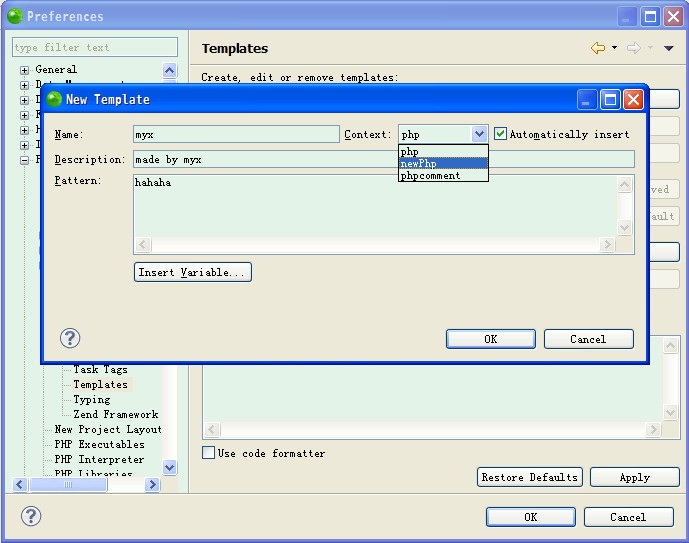Viewport: 689px width, 543px height.
Task: Open the Preferences view menu triangle
Action: click(669, 48)
